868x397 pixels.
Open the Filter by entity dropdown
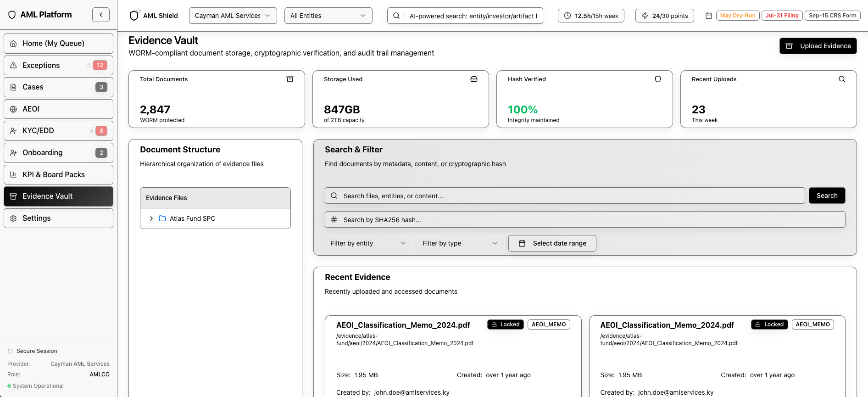click(x=368, y=243)
